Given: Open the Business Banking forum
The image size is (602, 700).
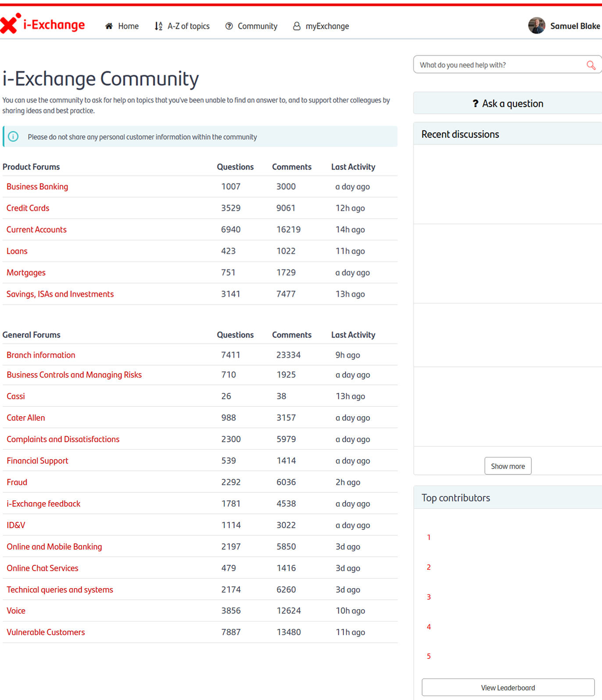Looking at the screenshot, I should click(37, 187).
